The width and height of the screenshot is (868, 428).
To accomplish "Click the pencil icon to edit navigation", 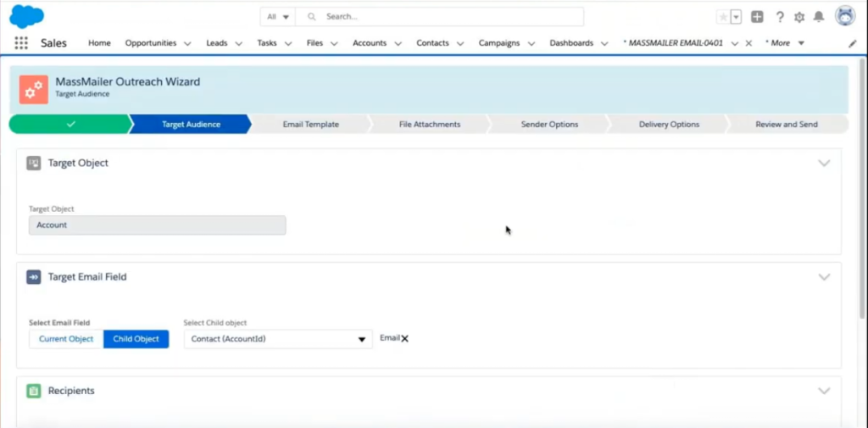I will click(853, 43).
